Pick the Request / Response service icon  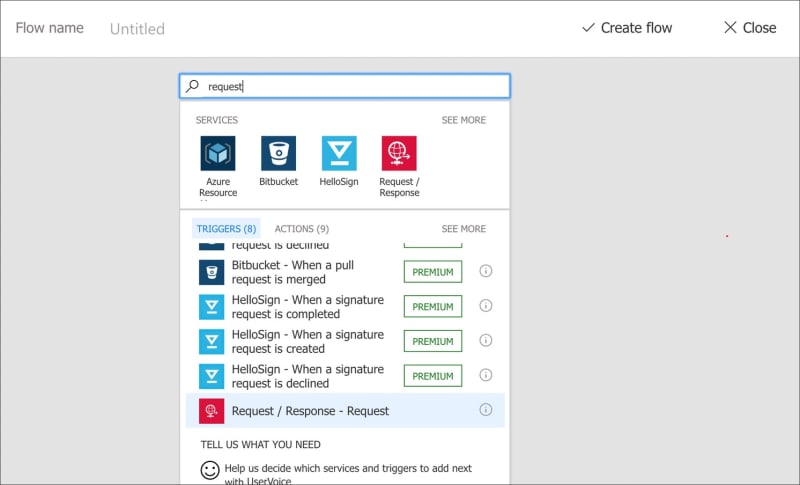pos(399,153)
